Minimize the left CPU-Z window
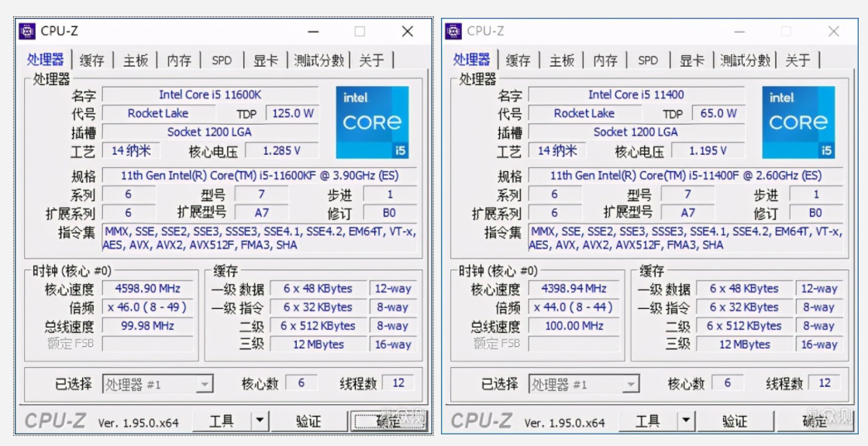868x446 pixels. coord(313,32)
